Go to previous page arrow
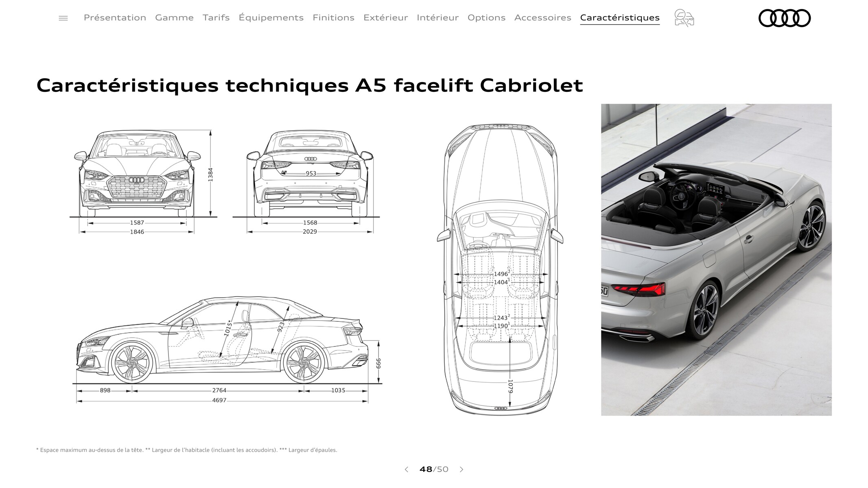 click(x=406, y=469)
